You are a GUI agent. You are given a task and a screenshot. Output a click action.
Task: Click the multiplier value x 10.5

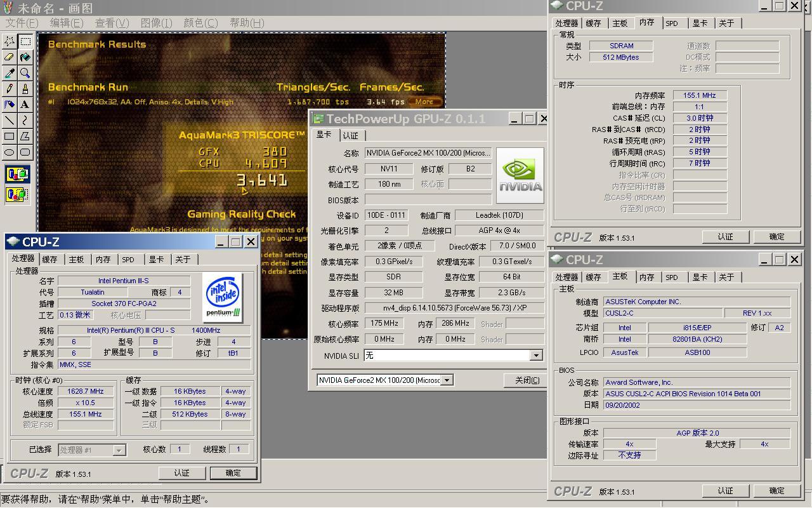(86, 403)
